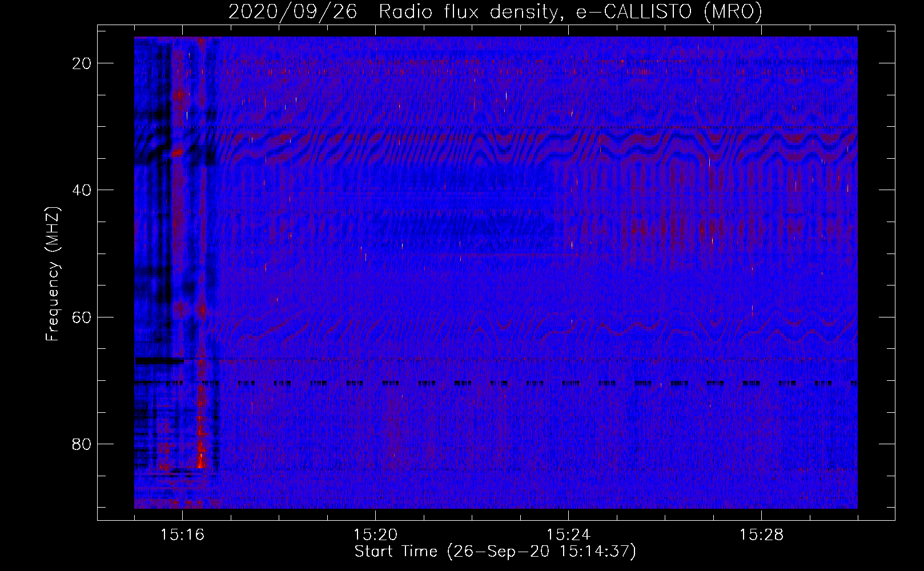Screen dimensions: 924x571
Task: Click the 60 frequency tick label
Action: [x=82, y=317]
